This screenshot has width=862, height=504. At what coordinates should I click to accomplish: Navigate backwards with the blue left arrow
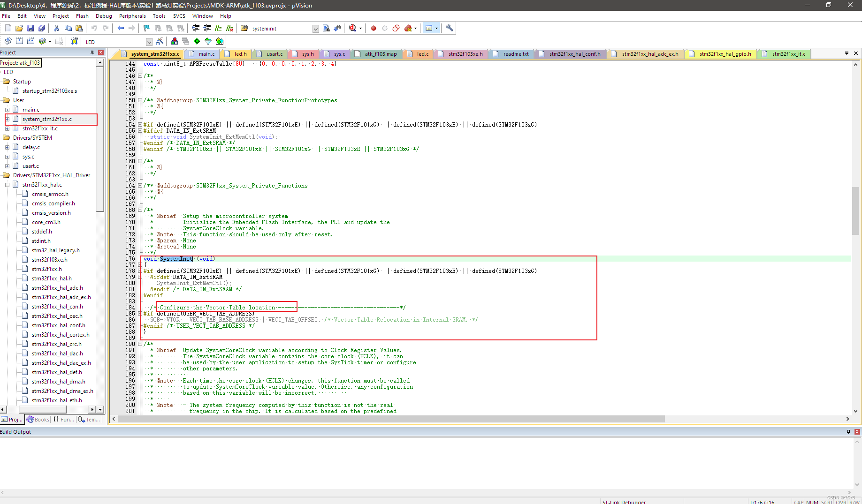click(121, 28)
